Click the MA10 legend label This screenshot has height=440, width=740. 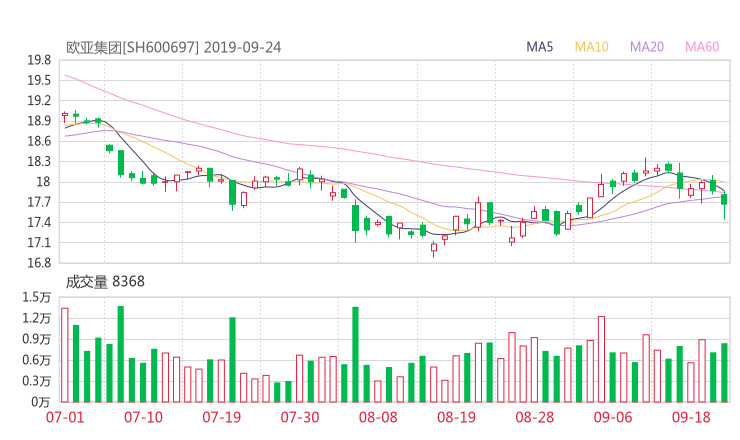(x=591, y=47)
